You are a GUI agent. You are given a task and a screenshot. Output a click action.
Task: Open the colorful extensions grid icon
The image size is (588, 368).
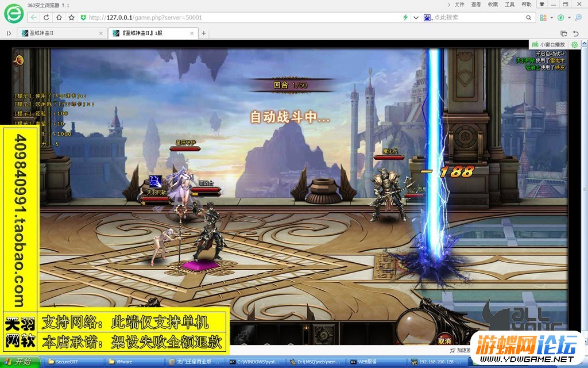point(543,18)
